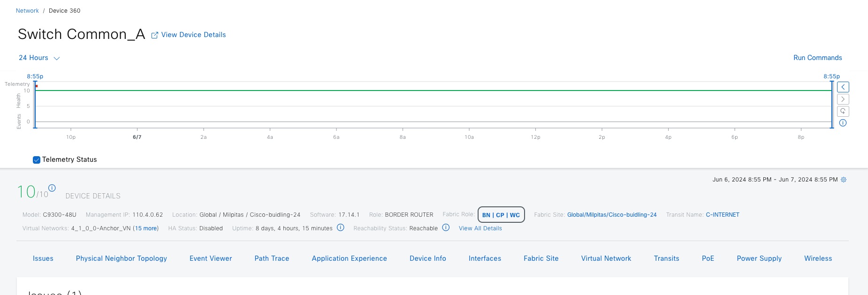Click the timeline previous arrow icon
868x295 pixels.
[843, 87]
